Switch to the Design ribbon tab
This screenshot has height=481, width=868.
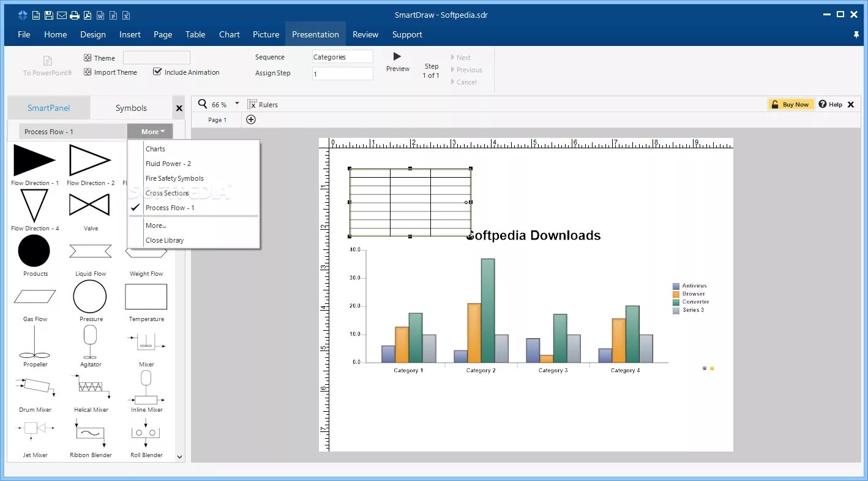[x=93, y=34]
